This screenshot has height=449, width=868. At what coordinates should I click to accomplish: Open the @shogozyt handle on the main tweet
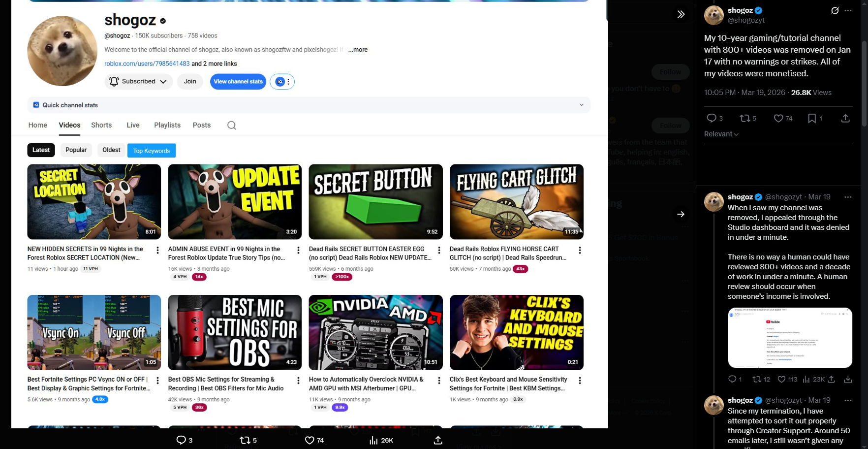click(746, 20)
